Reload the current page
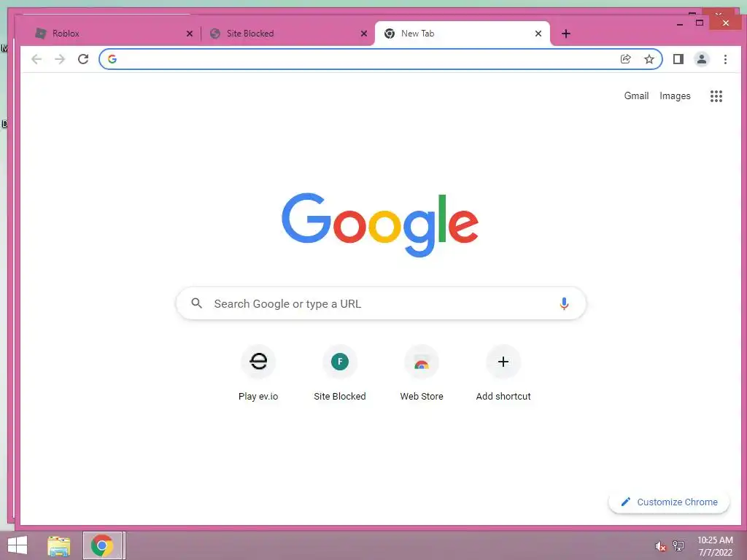747x560 pixels. [x=83, y=59]
